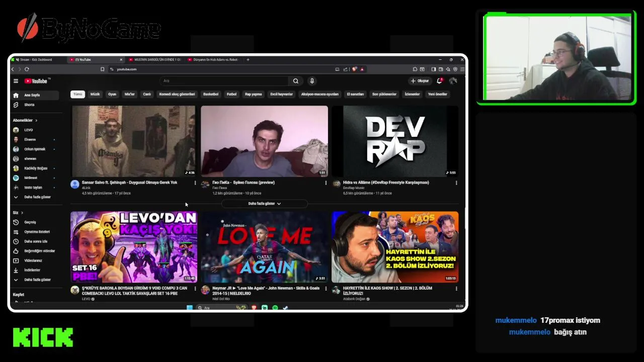Open options for Neymar JR video
This screenshot has width=644, height=362.
tap(326, 289)
